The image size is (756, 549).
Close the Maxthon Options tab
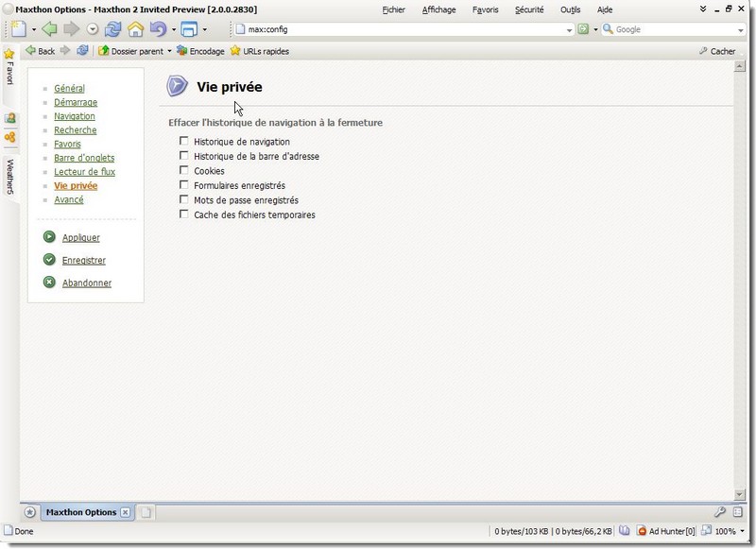126,512
